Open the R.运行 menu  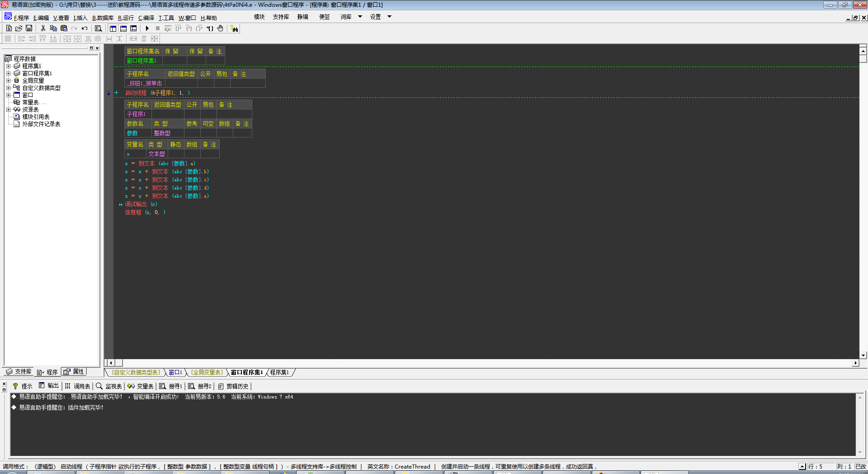[x=126, y=18]
